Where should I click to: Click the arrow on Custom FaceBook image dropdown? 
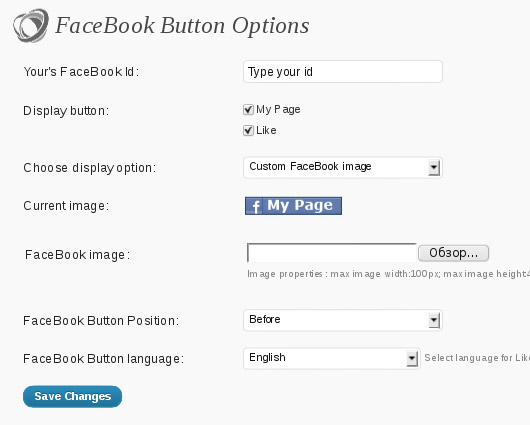(x=434, y=168)
